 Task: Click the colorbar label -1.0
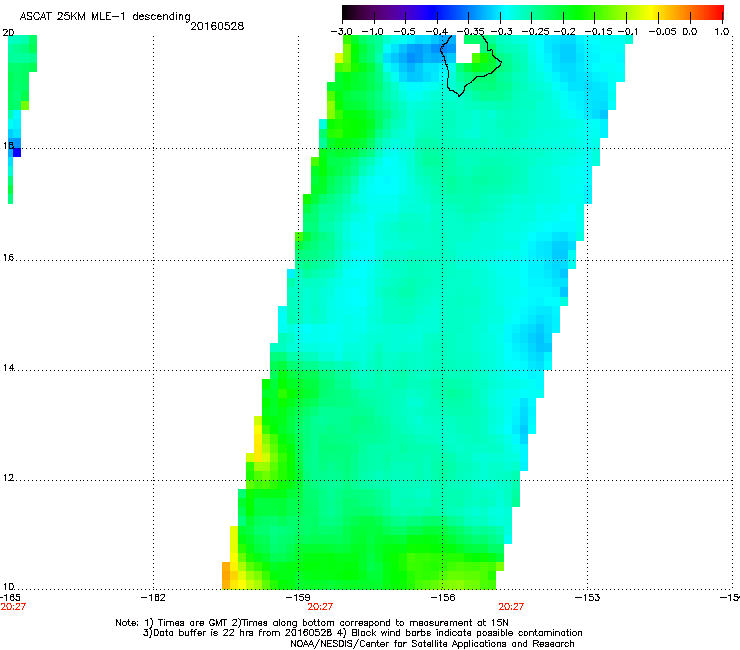click(x=372, y=32)
